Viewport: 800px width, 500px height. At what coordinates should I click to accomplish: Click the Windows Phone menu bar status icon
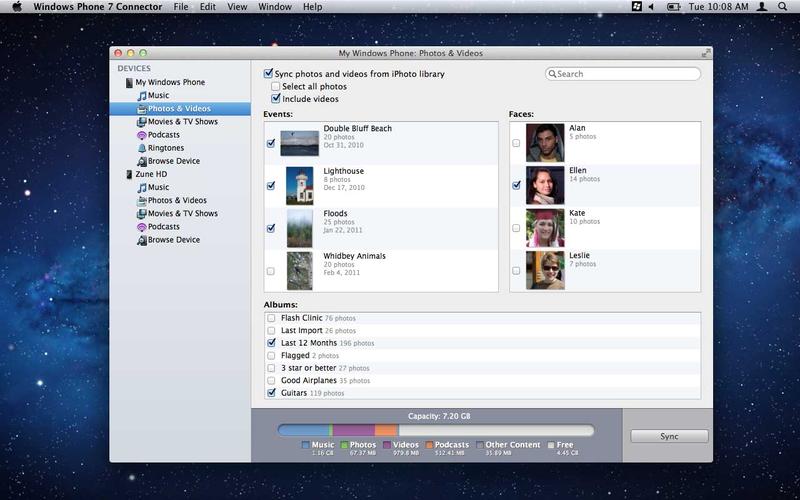636,7
